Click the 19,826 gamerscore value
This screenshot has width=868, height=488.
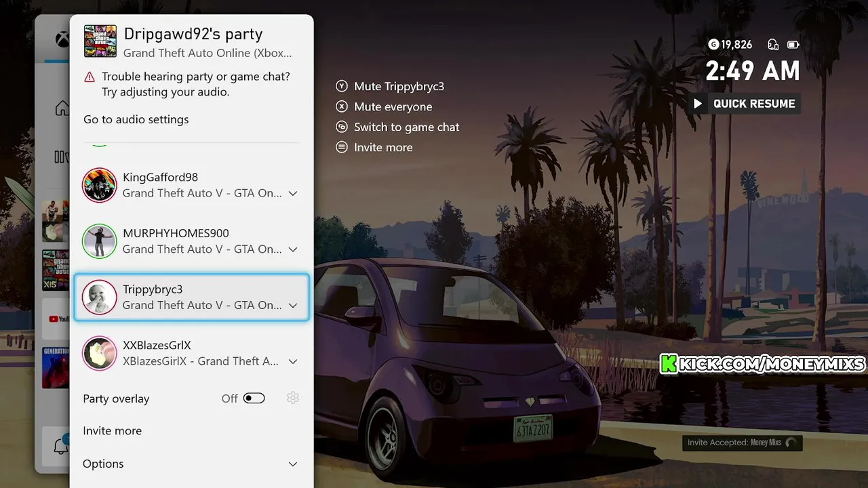pyautogui.click(x=736, y=45)
